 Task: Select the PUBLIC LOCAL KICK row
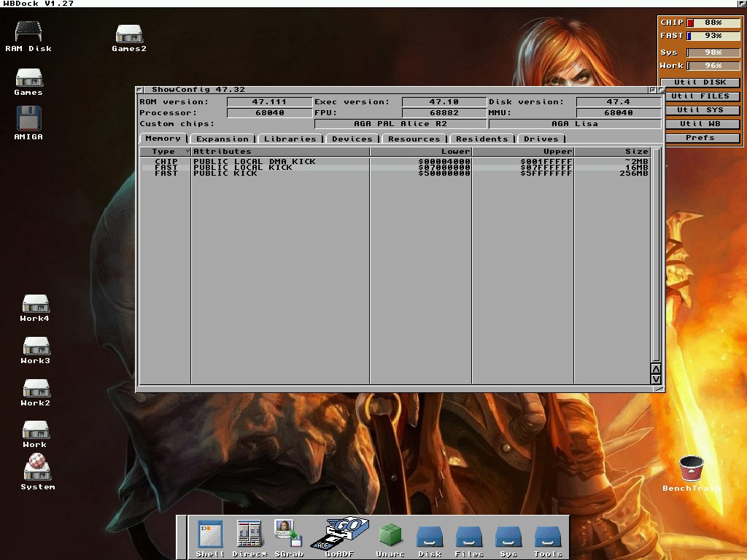point(395,168)
